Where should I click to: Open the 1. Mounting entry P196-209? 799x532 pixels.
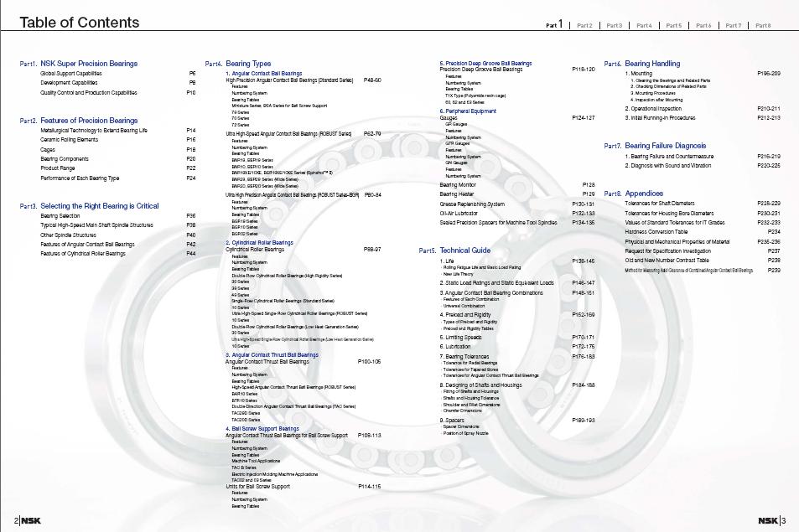(639, 74)
